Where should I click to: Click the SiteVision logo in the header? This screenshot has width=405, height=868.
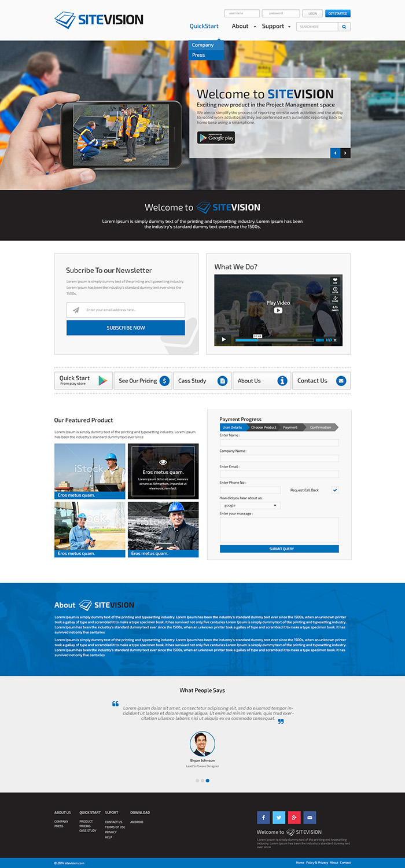(99, 20)
